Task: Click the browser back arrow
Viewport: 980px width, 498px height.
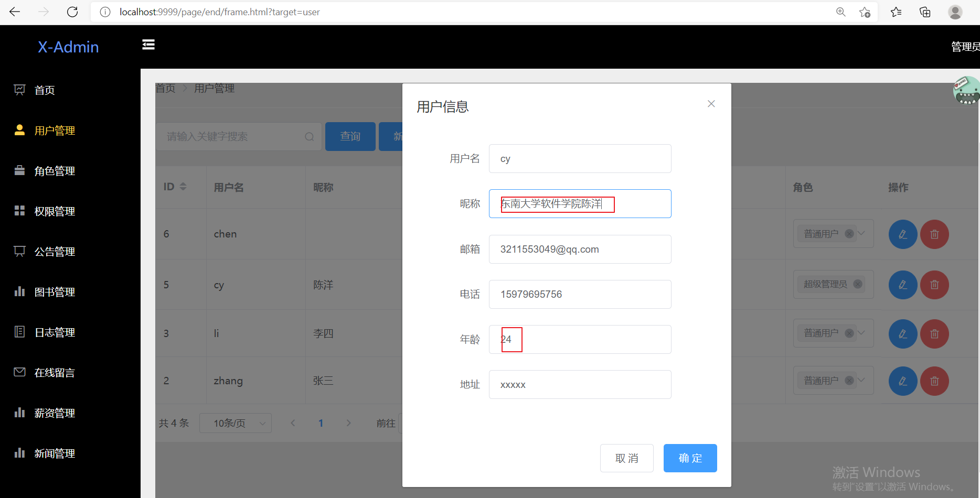Action: [x=15, y=12]
